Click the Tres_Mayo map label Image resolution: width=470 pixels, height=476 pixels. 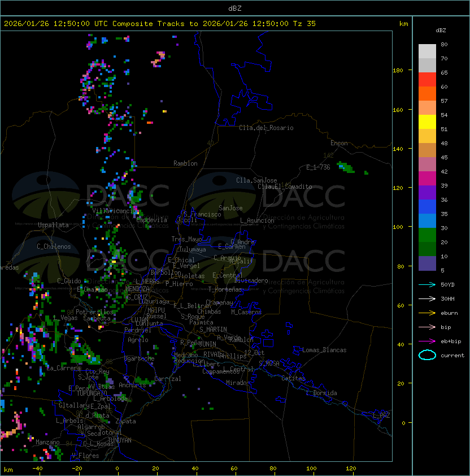point(186,239)
